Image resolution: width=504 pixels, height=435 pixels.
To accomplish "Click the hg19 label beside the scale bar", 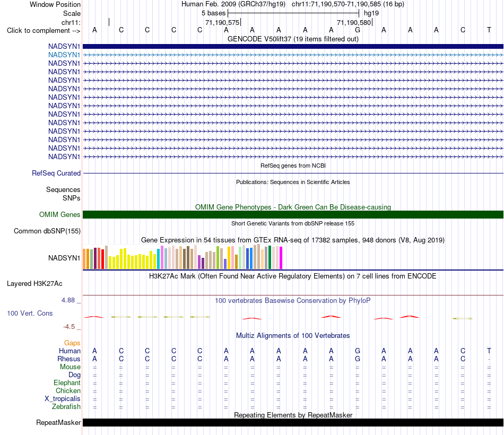I will coord(371,13).
